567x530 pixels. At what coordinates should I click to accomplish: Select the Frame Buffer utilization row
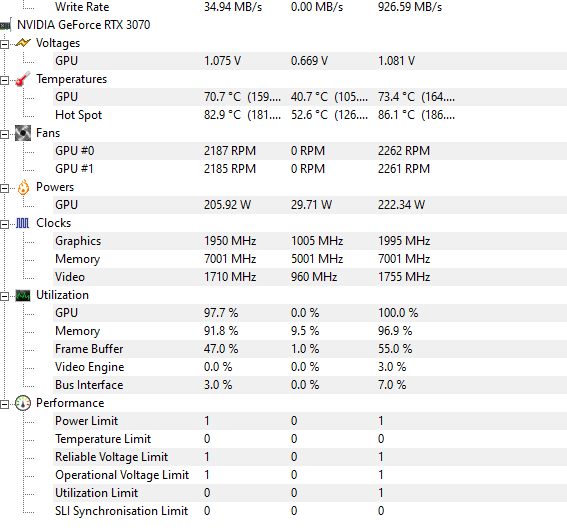point(310,349)
